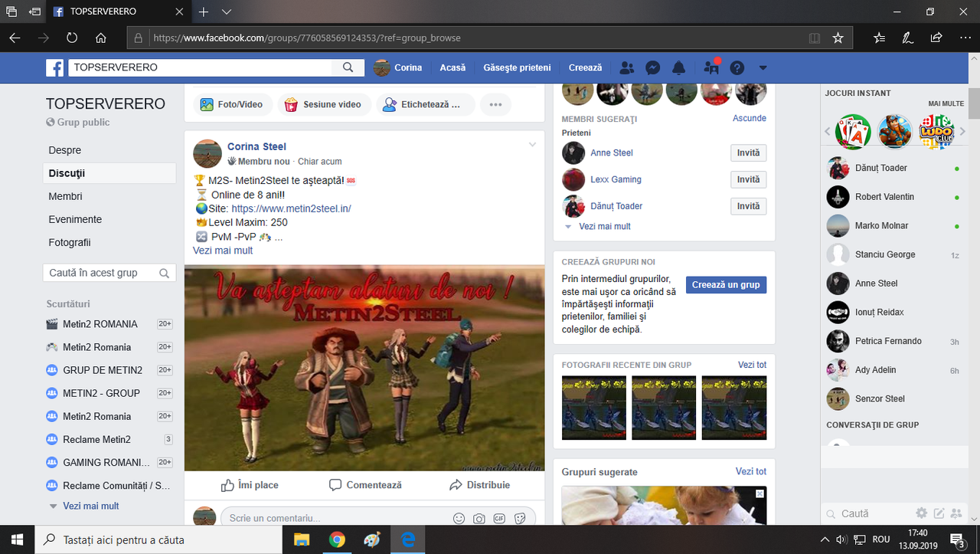Click Comentează on the post
This screenshot has width=980, height=554.
[x=365, y=485]
